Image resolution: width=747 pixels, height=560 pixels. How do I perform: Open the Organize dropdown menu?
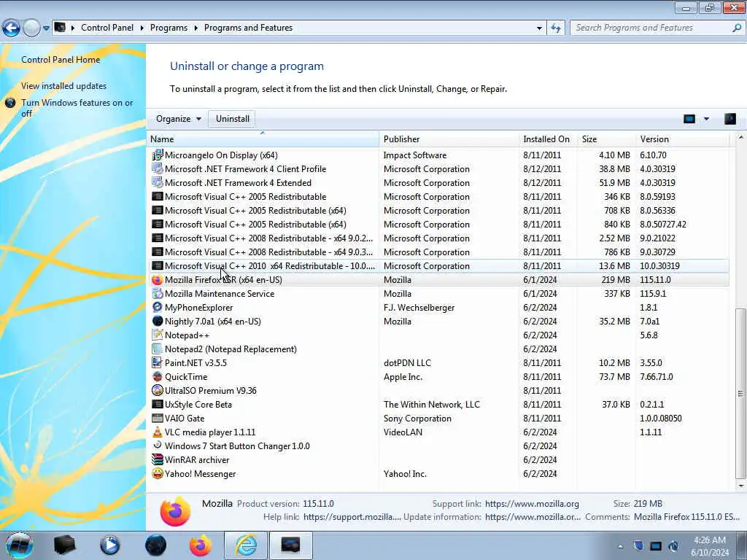(x=179, y=119)
